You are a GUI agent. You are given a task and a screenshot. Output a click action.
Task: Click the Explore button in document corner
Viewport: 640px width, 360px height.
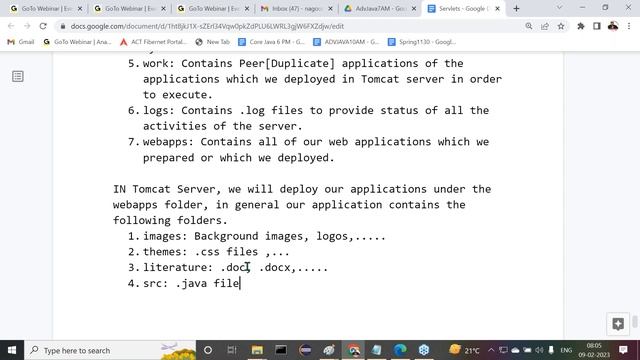[x=618, y=324]
